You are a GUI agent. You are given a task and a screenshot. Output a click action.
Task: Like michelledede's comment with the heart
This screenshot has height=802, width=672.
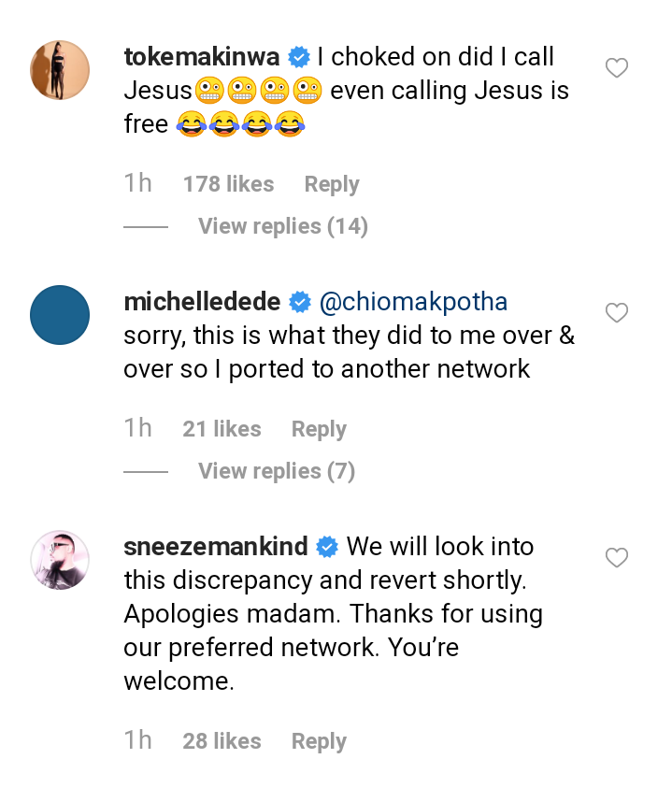(x=617, y=313)
